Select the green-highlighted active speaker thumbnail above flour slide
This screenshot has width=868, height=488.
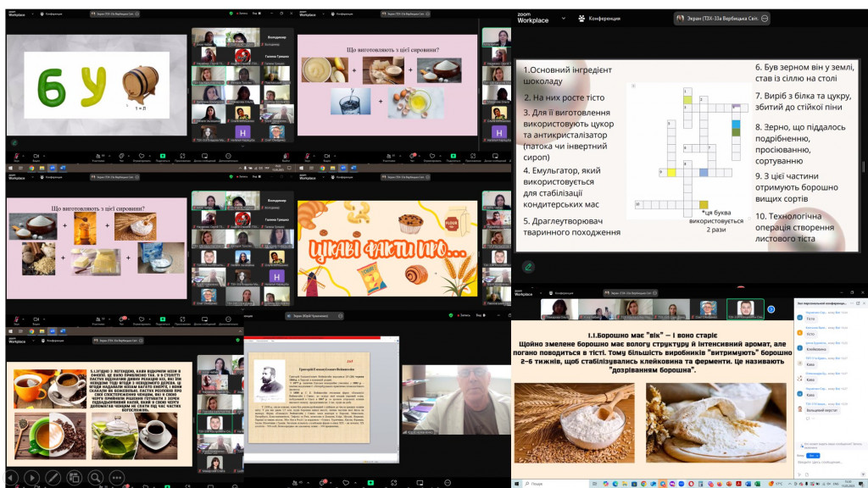tap(745, 309)
